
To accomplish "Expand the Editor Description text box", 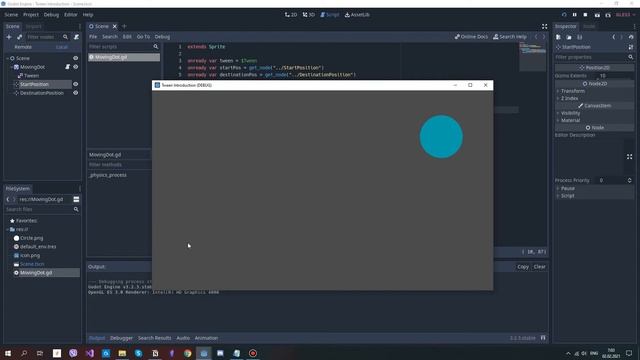I will [x=629, y=157].
